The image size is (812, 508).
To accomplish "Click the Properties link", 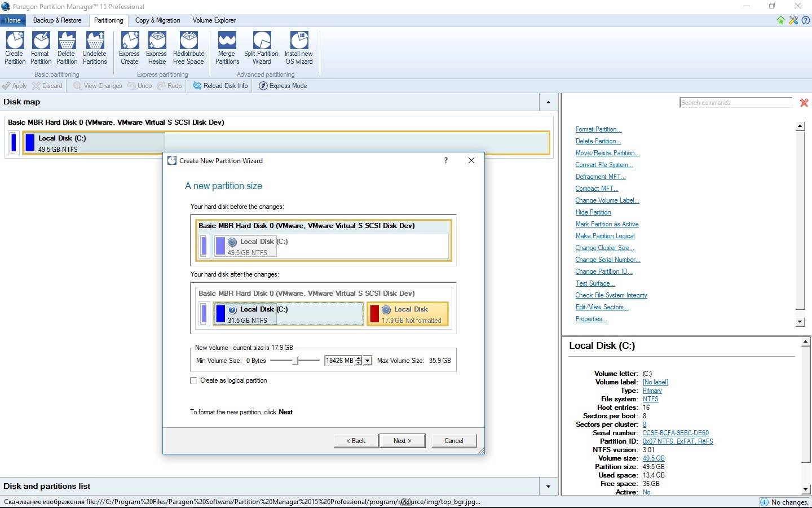I will [591, 319].
